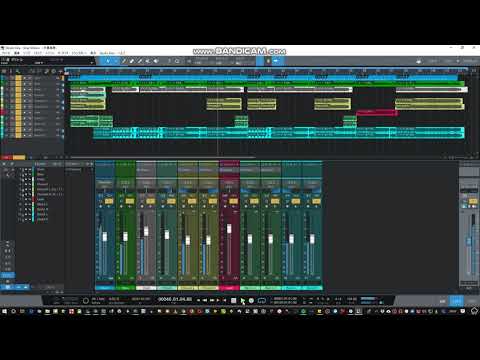Click the Fast Forward button in transport

(x=212, y=301)
